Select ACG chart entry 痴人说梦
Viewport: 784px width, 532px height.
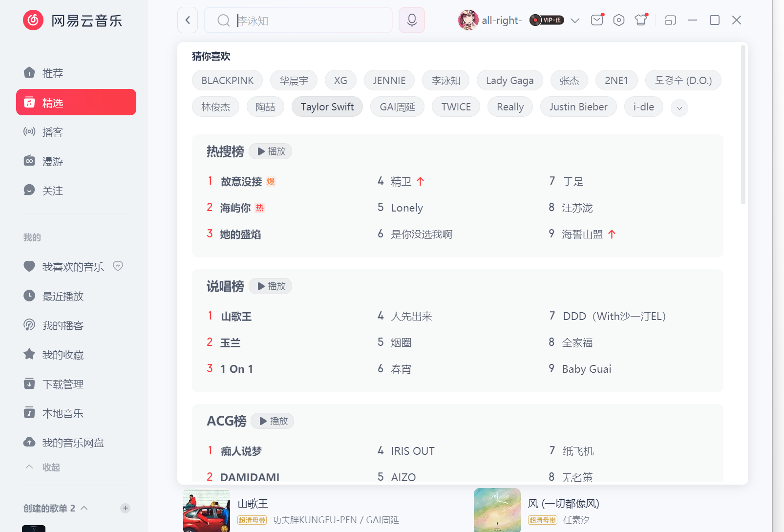pos(241,451)
